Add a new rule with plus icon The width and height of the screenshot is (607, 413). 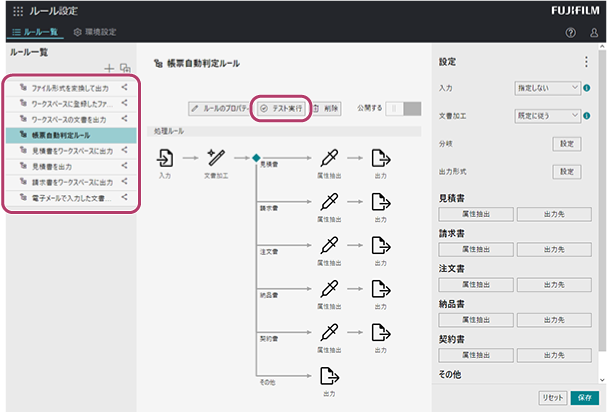109,69
